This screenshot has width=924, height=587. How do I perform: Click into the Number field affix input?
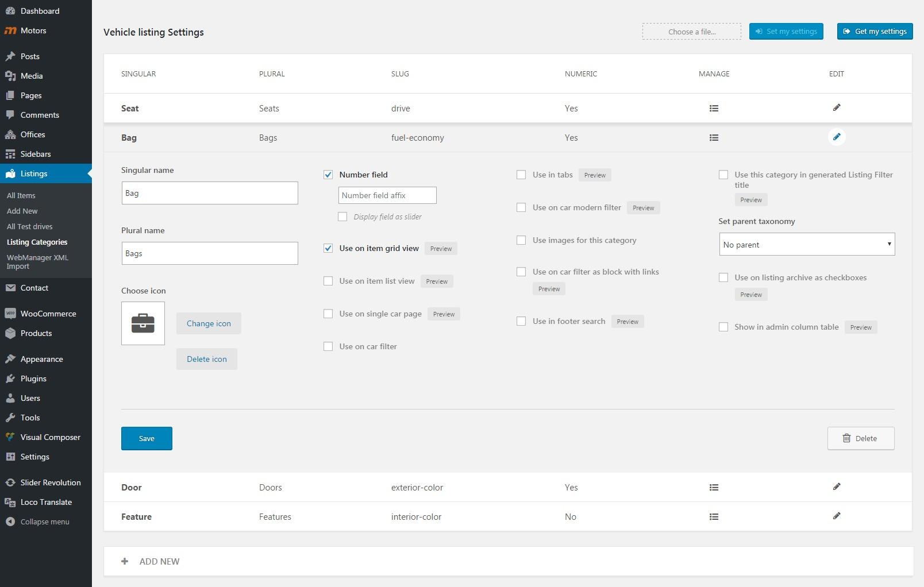point(387,195)
